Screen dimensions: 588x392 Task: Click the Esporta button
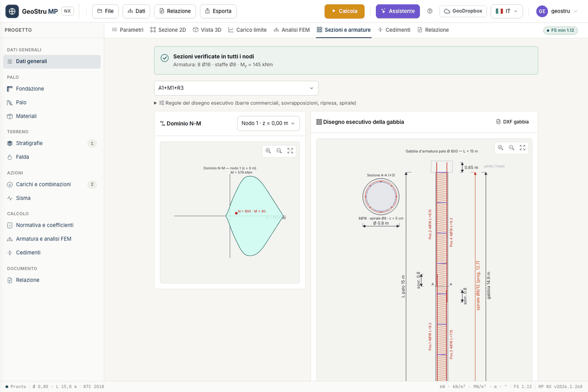pos(218,11)
